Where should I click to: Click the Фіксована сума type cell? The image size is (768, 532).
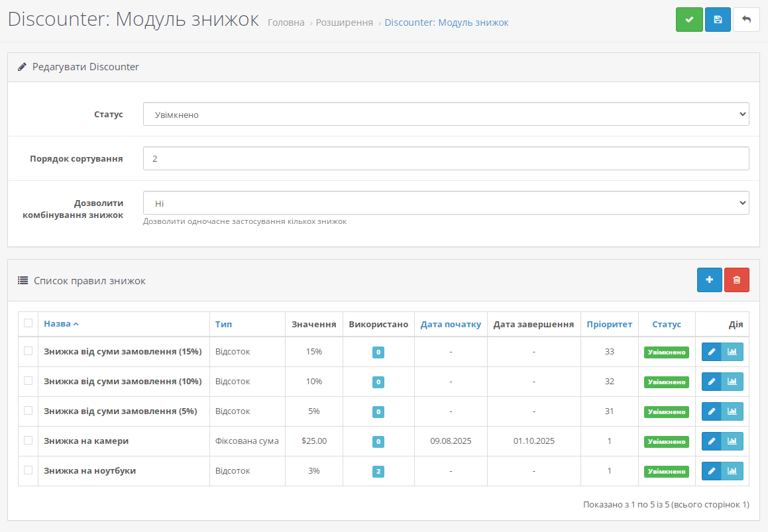pyautogui.click(x=247, y=441)
